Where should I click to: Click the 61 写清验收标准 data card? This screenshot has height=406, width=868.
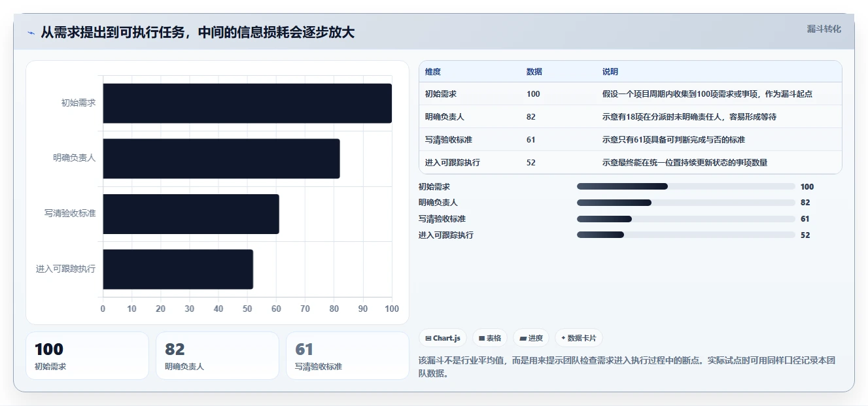tap(347, 356)
